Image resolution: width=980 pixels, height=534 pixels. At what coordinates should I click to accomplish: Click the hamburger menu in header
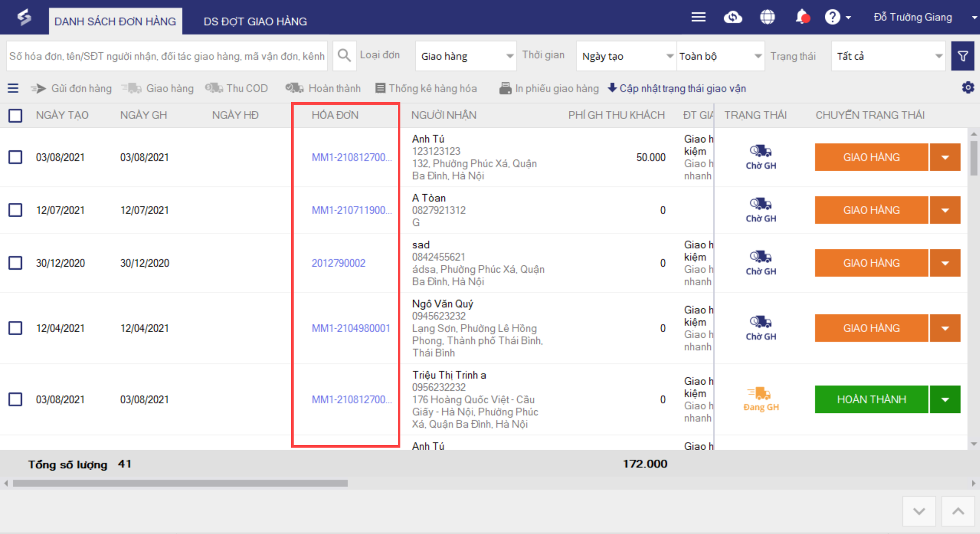[x=698, y=17]
